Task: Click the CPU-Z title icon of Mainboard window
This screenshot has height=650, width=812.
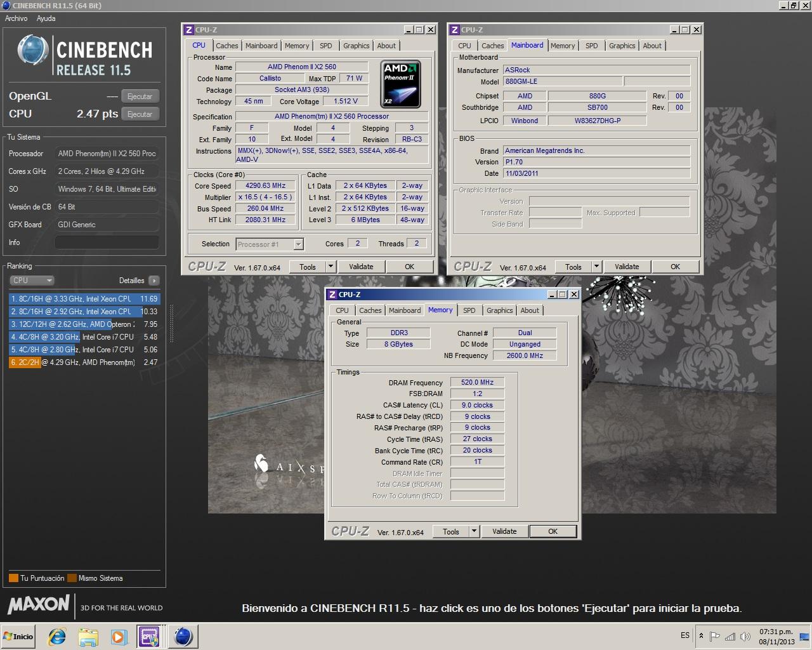Action: coord(454,30)
